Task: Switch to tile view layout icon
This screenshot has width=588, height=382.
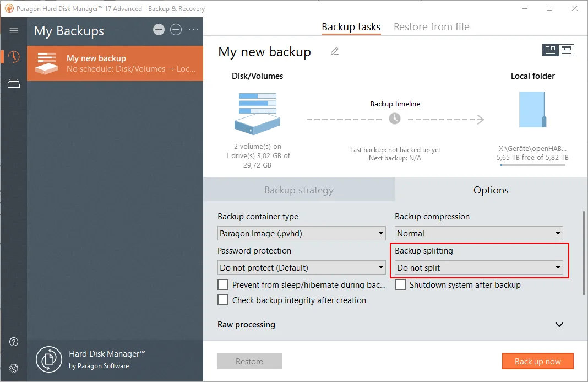Action: pos(550,50)
